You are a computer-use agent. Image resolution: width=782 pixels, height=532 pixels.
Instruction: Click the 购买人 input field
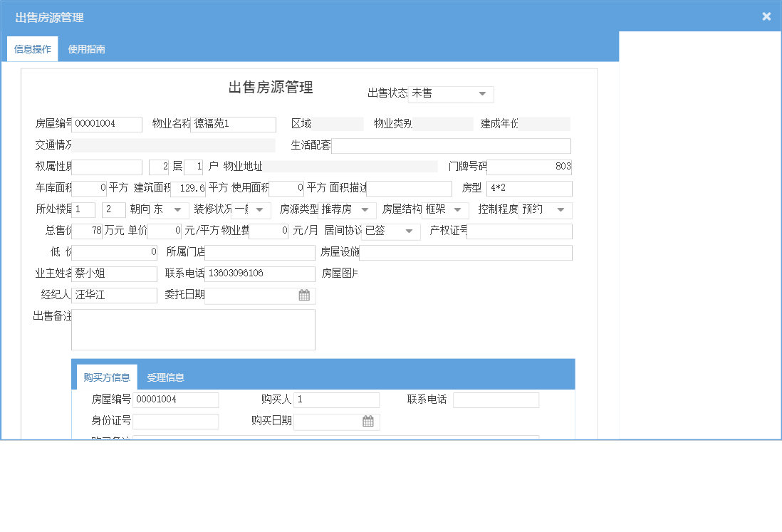(336, 400)
